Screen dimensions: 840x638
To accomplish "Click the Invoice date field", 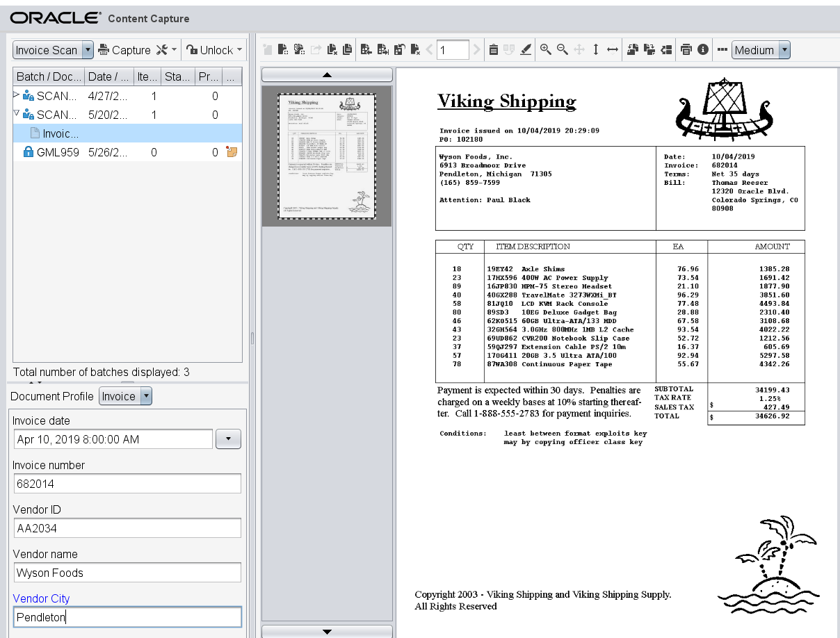I will 113,439.
